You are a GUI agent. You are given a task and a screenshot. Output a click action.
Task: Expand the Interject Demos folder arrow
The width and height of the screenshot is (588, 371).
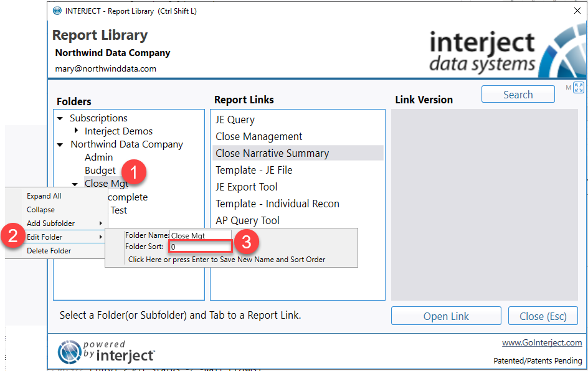(76, 131)
